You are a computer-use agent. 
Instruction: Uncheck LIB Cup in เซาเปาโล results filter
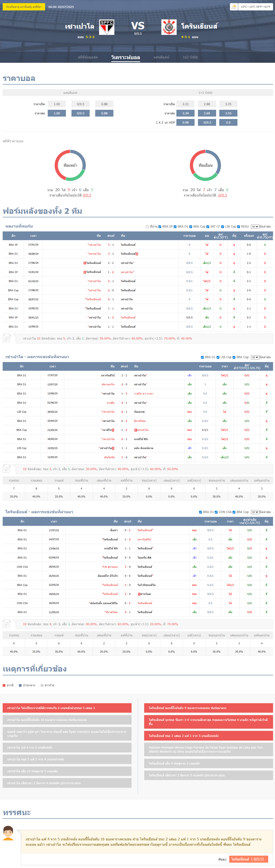tap(218, 357)
